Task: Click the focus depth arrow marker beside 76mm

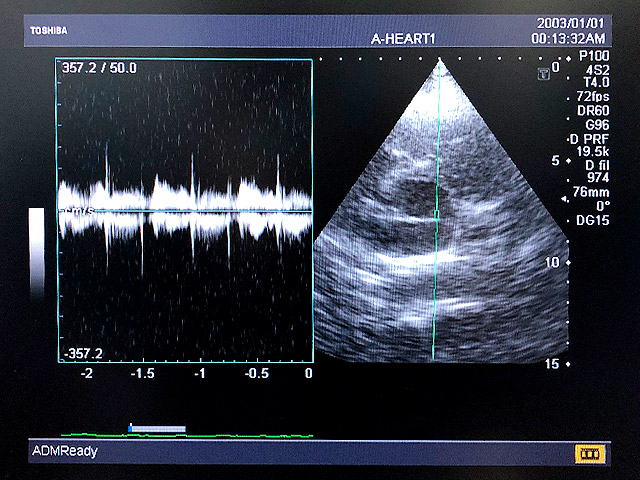Action: point(564,199)
